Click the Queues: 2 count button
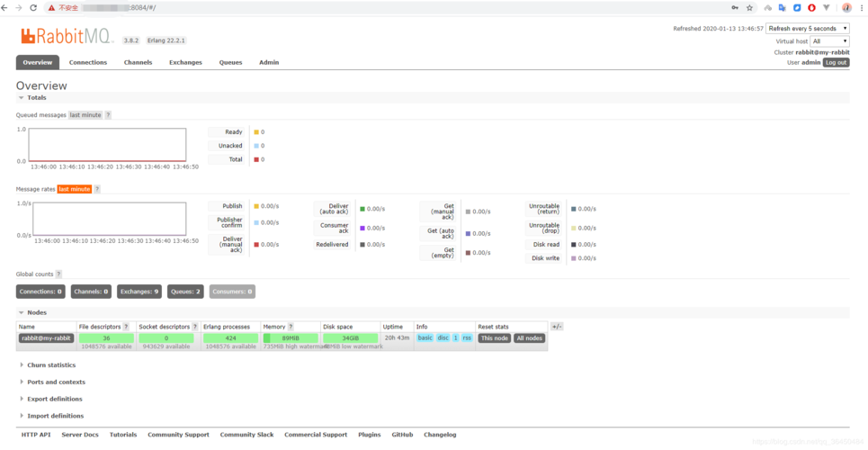Viewport: 868px width, 450px height. click(185, 291)
